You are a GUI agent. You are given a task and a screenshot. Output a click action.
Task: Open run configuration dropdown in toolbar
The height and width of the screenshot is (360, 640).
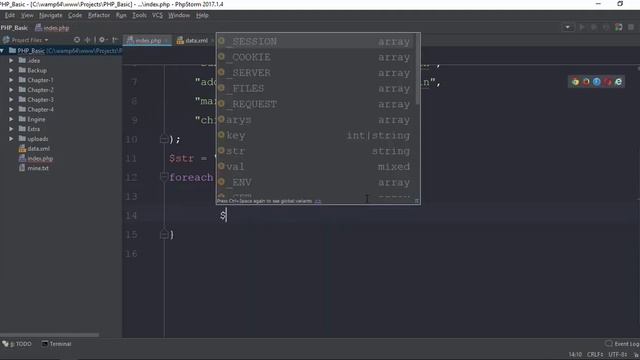point(567,27)
